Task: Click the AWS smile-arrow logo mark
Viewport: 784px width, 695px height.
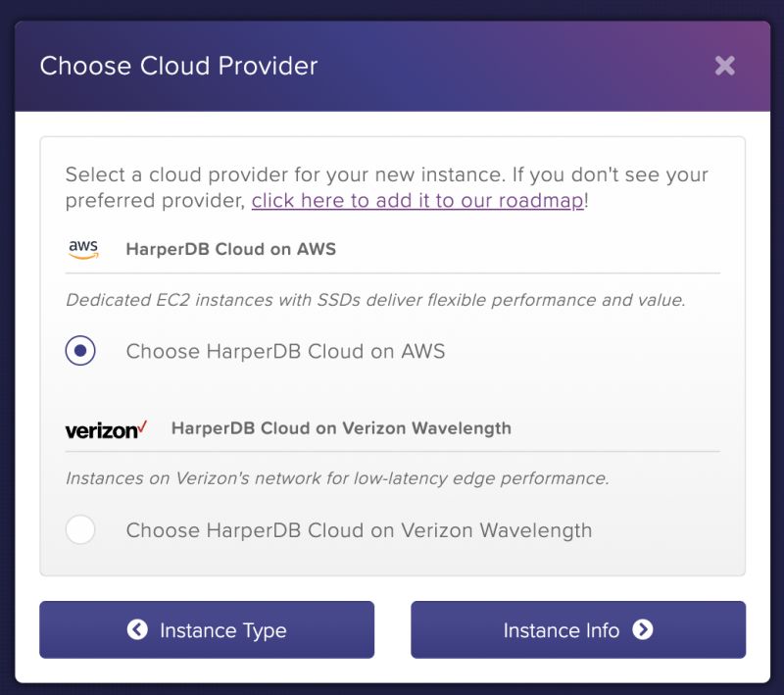Action: point(82,255)
